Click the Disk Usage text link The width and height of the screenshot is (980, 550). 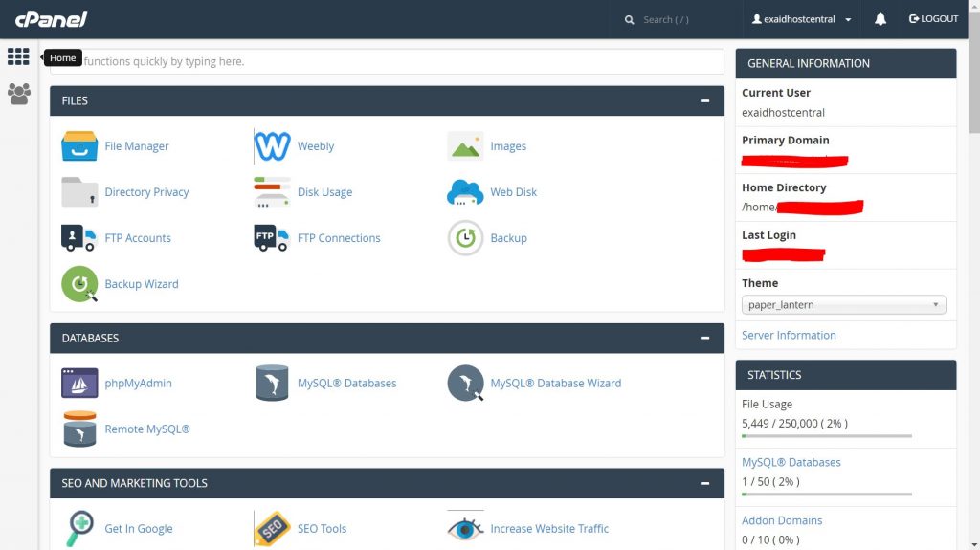[324, 192]
